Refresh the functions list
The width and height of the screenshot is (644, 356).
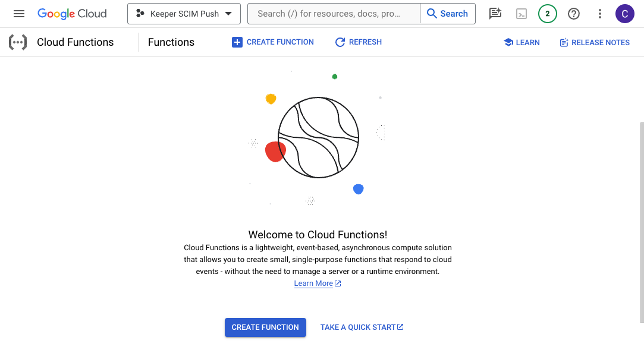point(359,42)
